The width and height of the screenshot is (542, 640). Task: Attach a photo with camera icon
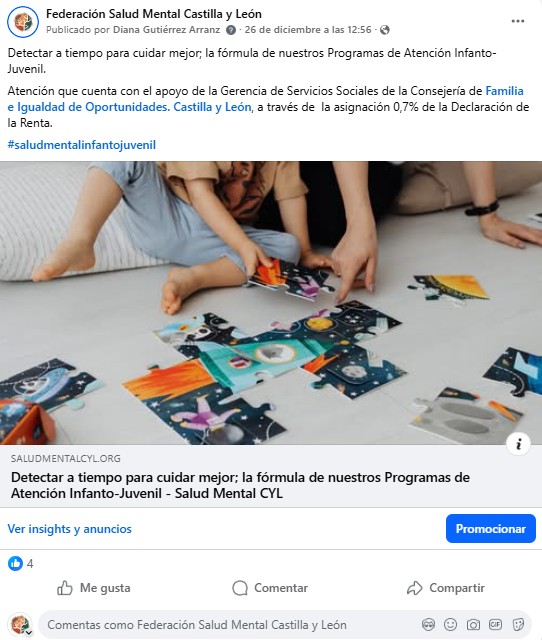(x=473, y=624)
